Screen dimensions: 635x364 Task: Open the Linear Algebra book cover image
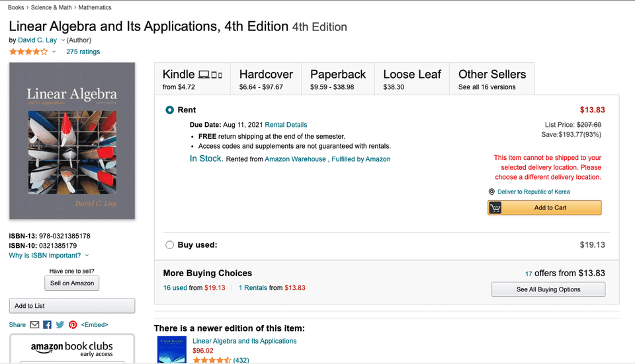(72, 141)
